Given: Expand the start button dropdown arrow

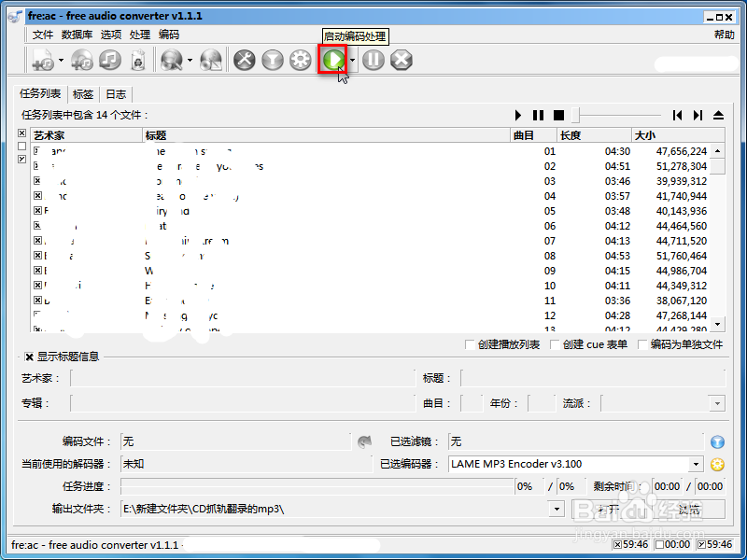Looking at the screenshot, I should 350,59.
